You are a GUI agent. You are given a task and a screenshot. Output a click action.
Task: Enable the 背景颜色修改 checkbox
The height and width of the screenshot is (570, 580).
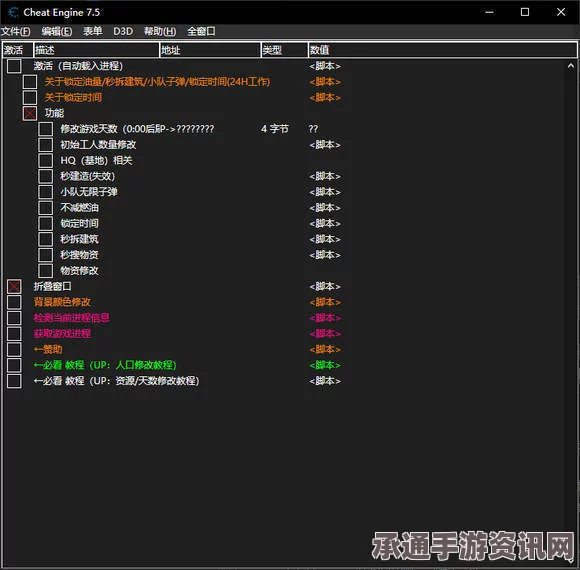14,302
